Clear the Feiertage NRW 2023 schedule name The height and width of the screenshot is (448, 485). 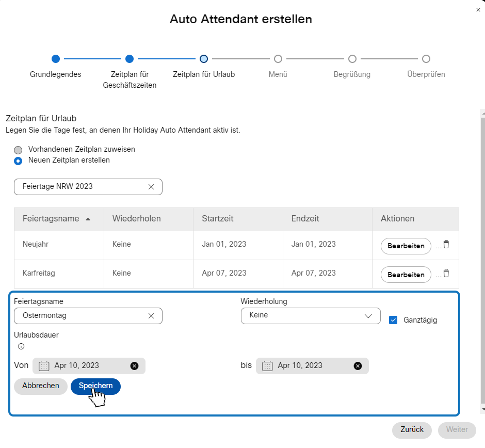(151, 187)
